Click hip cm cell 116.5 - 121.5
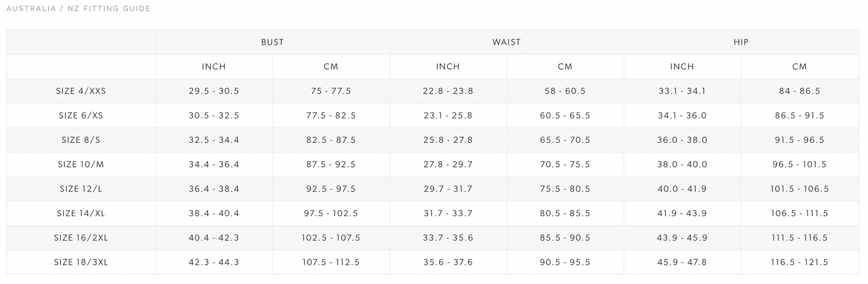868x284 pixels. pos(800,262)
